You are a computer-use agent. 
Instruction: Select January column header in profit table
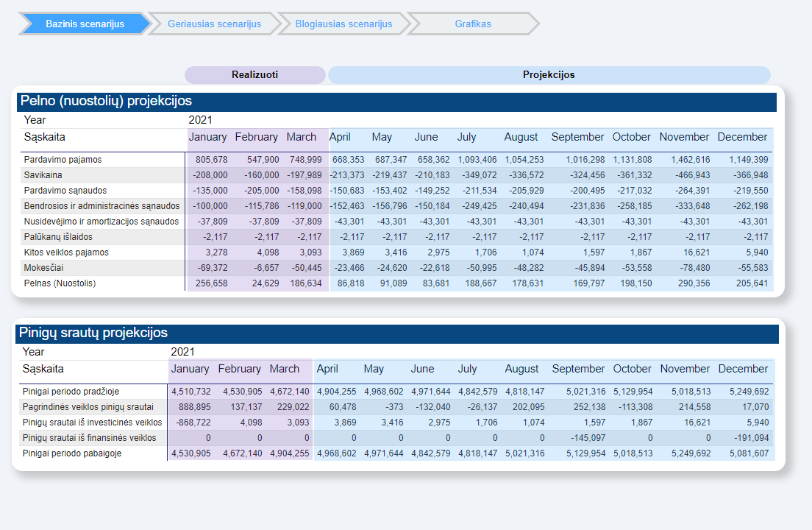[207, 137]
